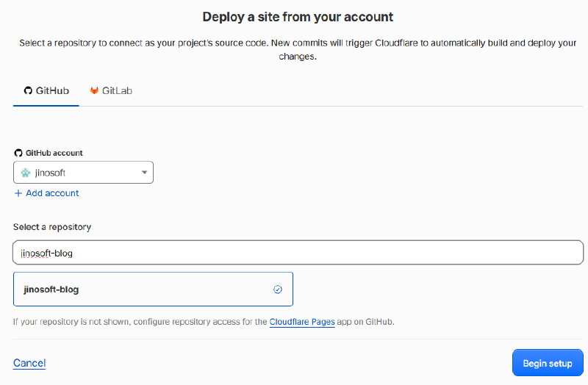Open the Cloudflare Pages link
This screenshot has height=385, width=588.
(302, 322)
